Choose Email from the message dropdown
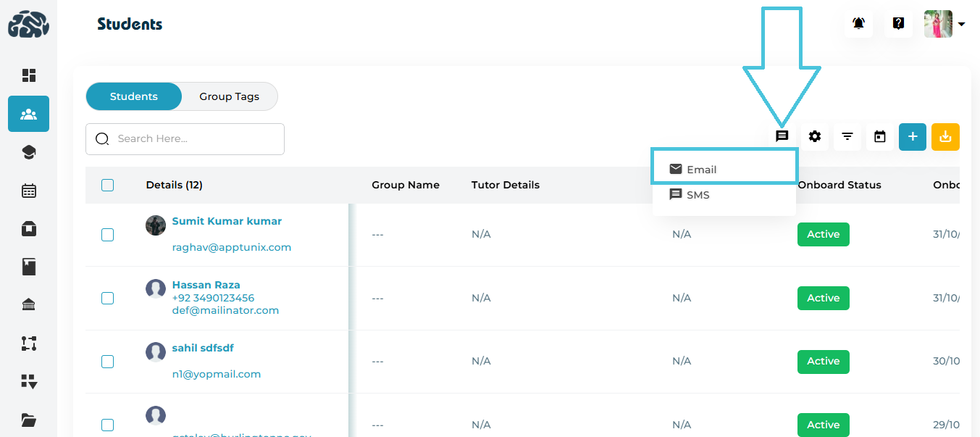Screen dimensions: 980x437 [x=701, y=170]
